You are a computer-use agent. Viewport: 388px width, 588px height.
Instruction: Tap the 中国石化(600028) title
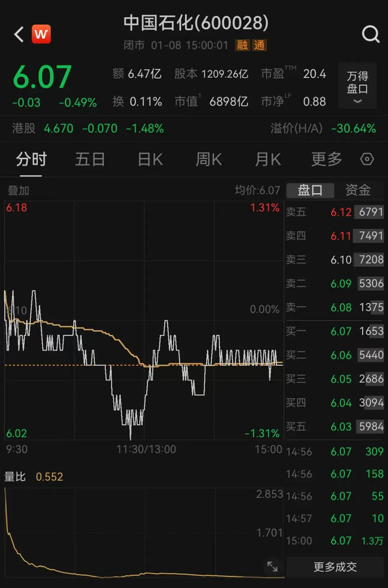(x=196, y=23)
